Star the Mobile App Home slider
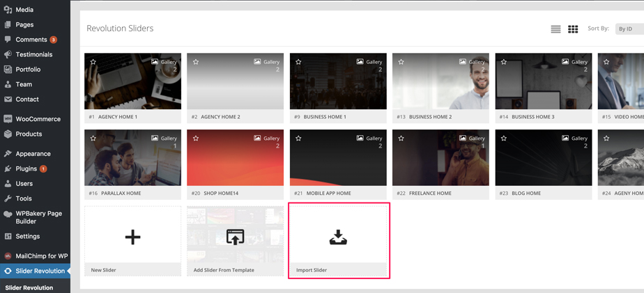 coord(298,138)
